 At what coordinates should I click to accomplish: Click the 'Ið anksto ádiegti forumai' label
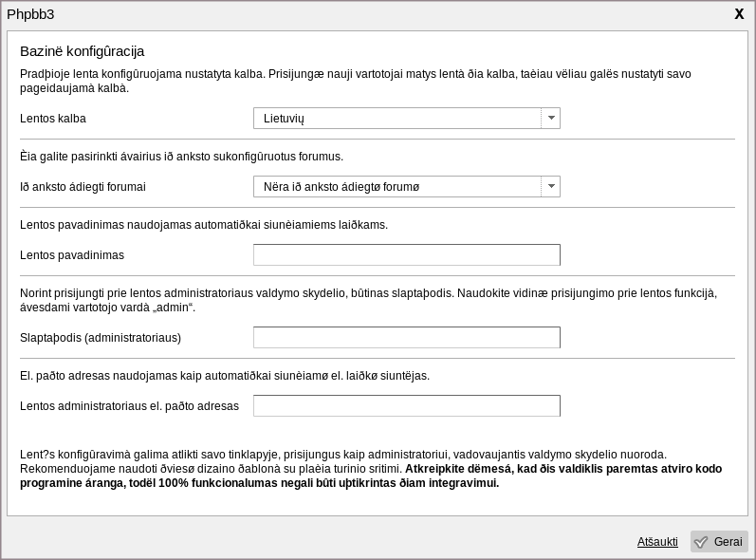(83, 188)
